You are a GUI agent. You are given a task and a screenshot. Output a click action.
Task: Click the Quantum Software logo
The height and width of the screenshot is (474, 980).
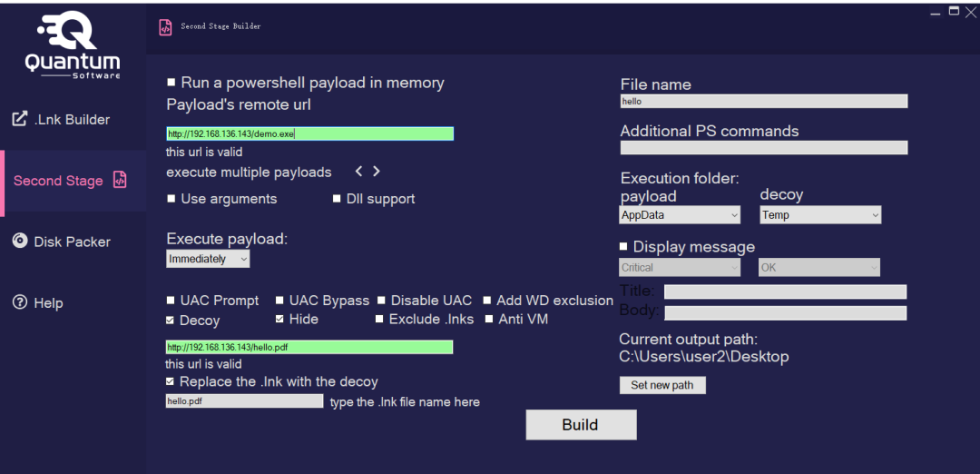point(72,44)
